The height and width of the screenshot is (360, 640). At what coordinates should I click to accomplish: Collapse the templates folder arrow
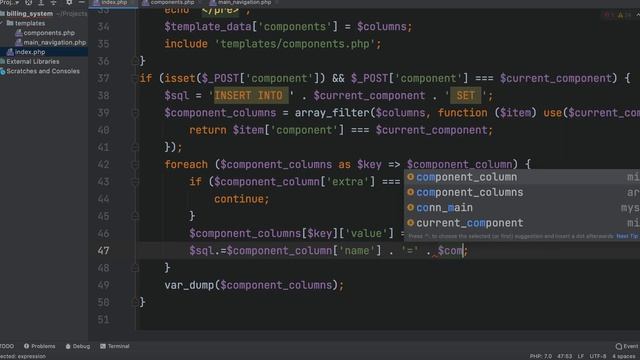(x=2, y=23)
